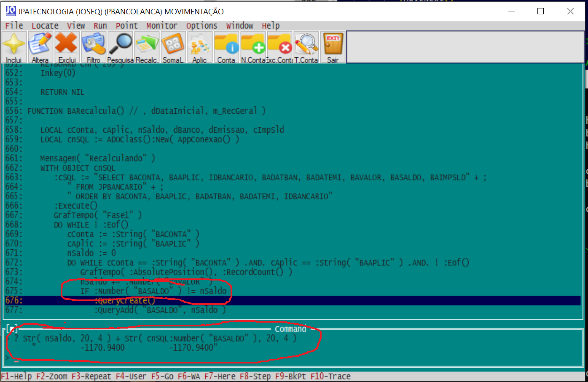
Task: Click the Sair exit icon
Action: click(x=333, y=48)
